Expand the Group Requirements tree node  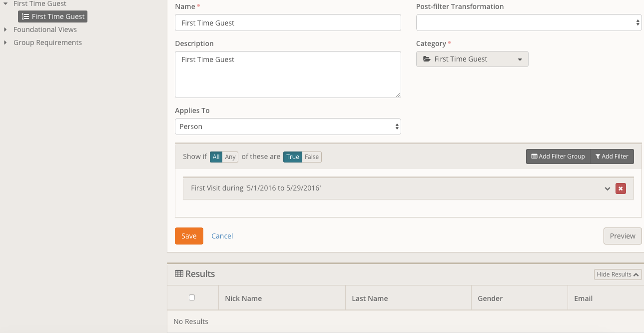pos(5,42)
